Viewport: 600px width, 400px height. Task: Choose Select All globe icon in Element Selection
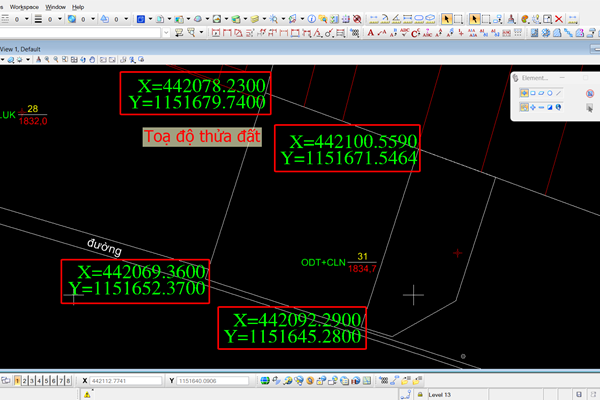559,108
